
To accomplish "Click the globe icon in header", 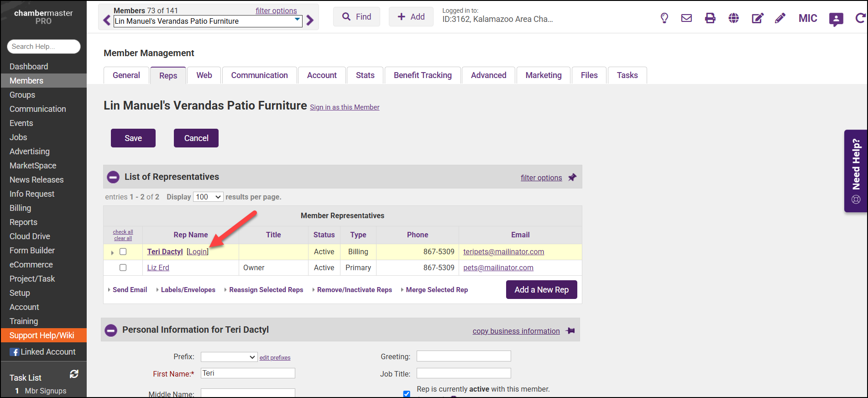I will 734,18.
